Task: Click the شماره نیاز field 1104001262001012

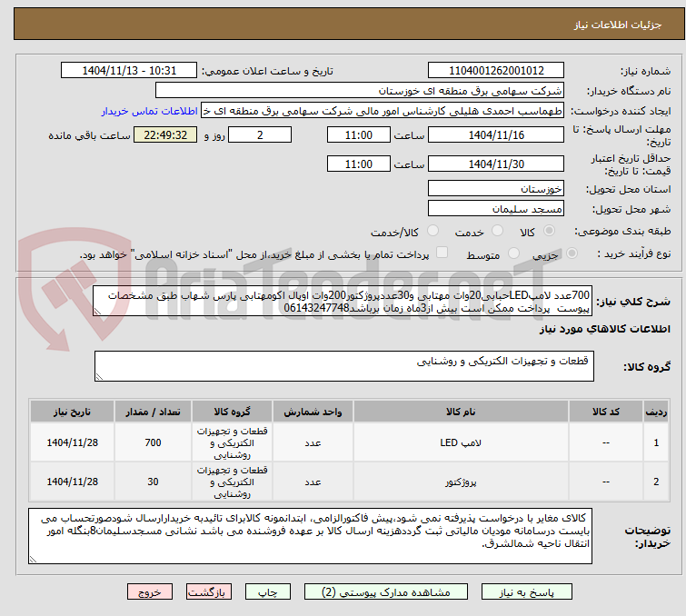Action: click(x=496, y=71)
